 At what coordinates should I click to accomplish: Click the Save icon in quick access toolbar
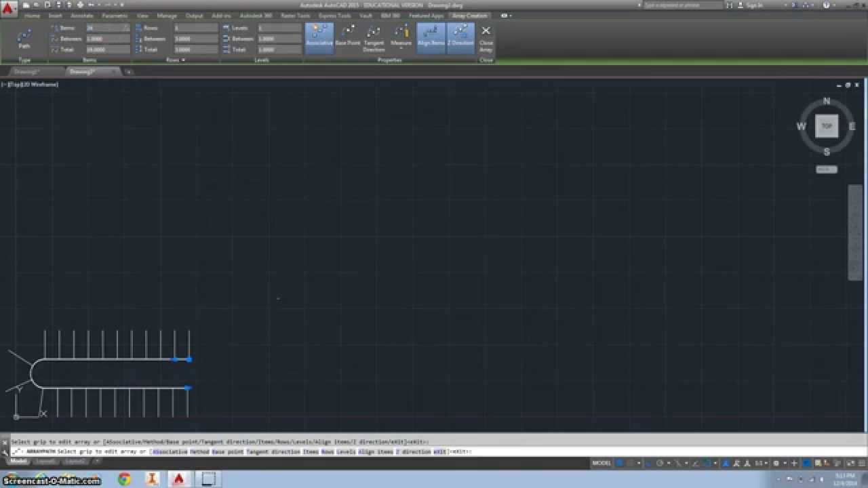[x=47, y=5]
